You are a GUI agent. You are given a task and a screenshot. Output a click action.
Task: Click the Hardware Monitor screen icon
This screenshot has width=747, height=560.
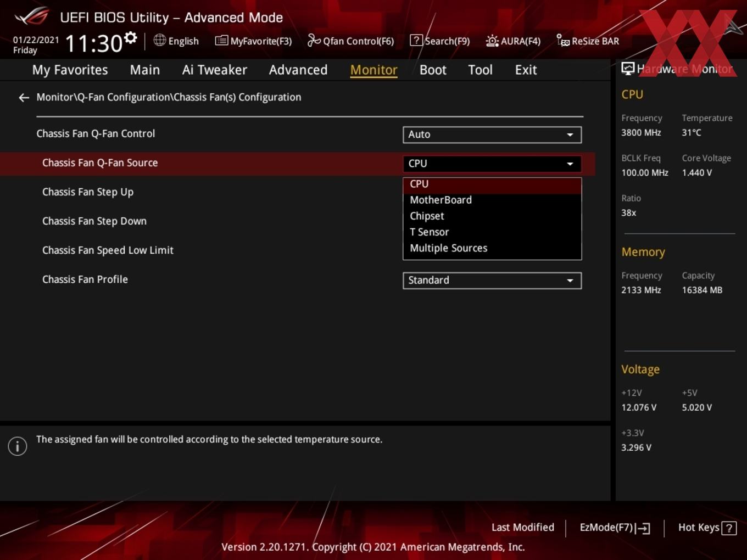pyautogui.click(x=628, y=69)
